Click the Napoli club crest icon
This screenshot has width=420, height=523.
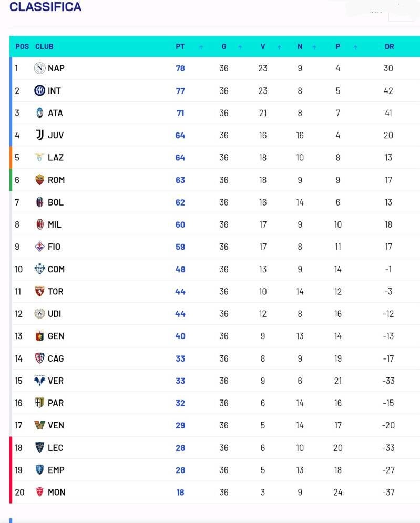pos(40,68)
